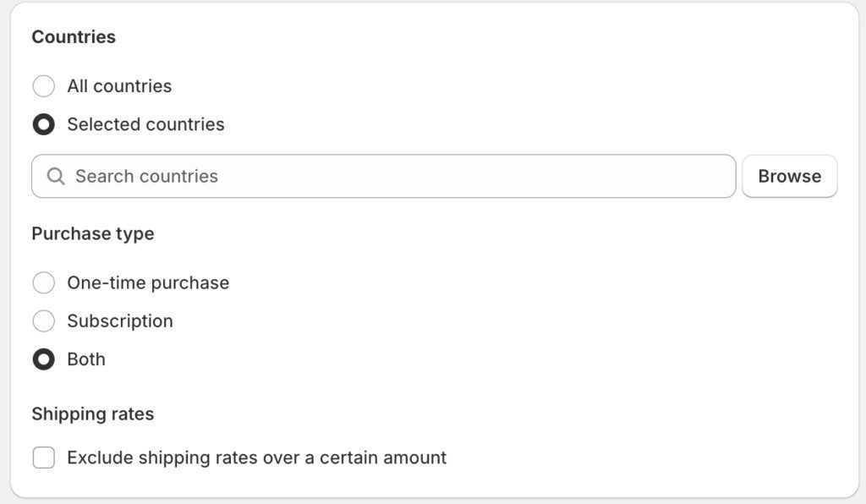The width and height of the screenshot is (866, 504).
Task: Click the magnifier icon in country search
Action: [x=56, y=176]
